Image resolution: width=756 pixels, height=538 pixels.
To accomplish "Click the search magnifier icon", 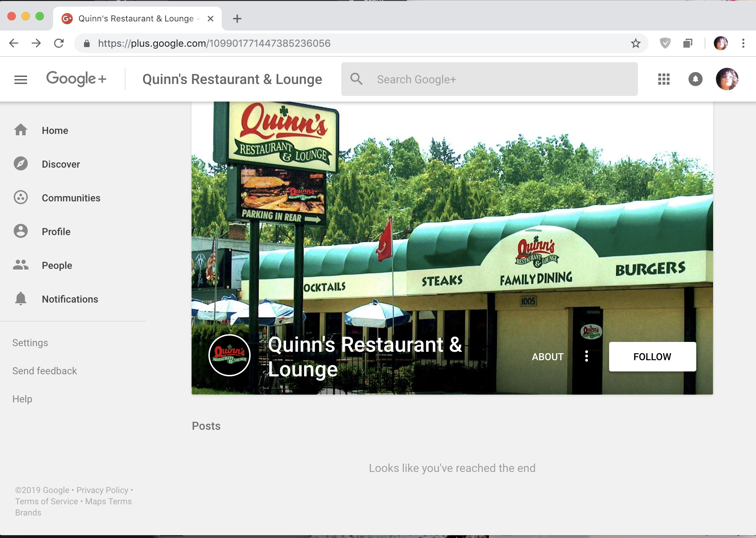I will [356, 79].
